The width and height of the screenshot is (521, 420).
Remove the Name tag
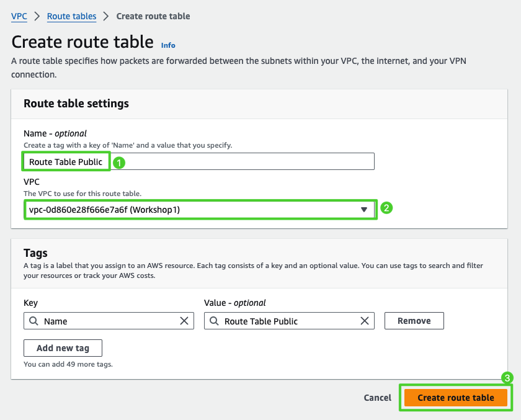[x=414, y=321]
